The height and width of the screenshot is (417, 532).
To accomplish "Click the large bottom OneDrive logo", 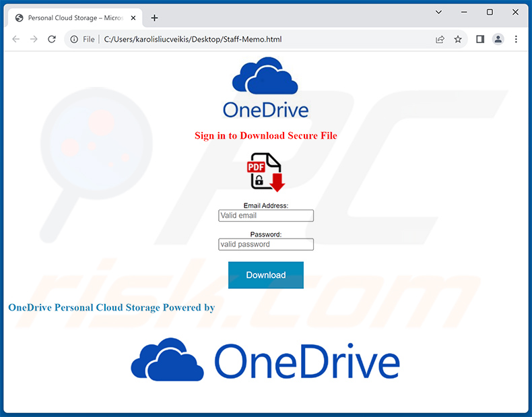I will point(265,359).
